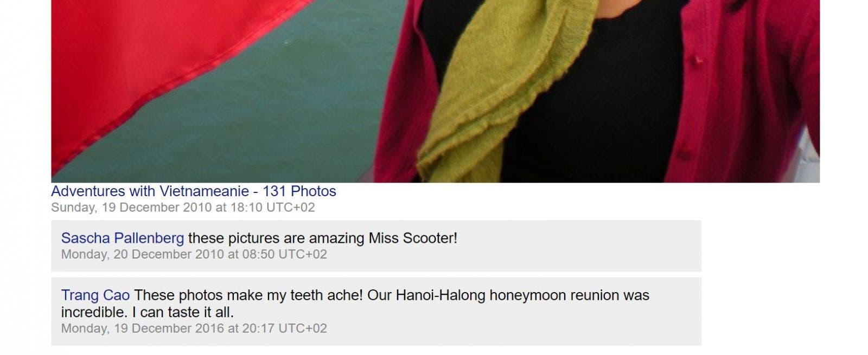868x355 pixels.
Task: Open Trang Cao's profile link
Action: [x=95, y=295]
